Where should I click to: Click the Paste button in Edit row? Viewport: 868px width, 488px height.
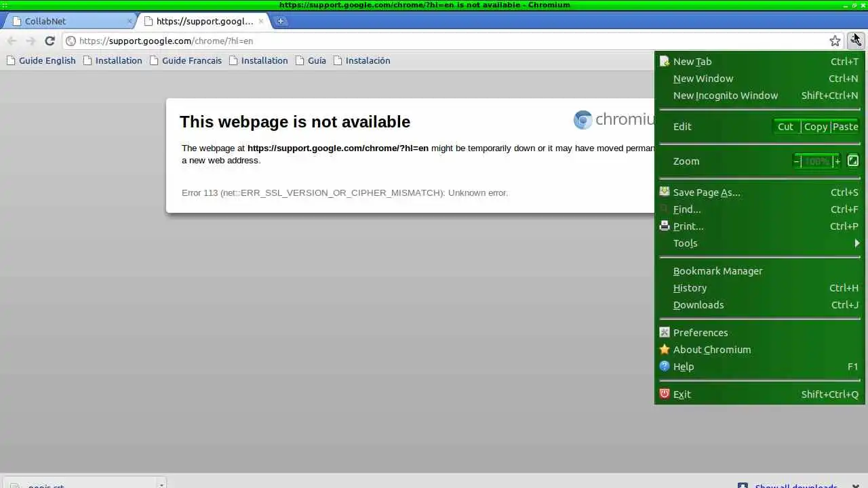click(845, 127)
